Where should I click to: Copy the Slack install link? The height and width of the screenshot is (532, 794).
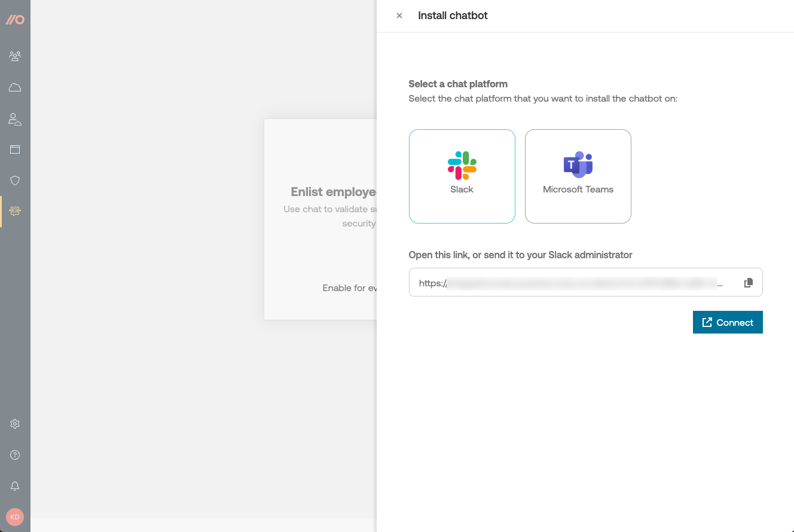[748, 283]
